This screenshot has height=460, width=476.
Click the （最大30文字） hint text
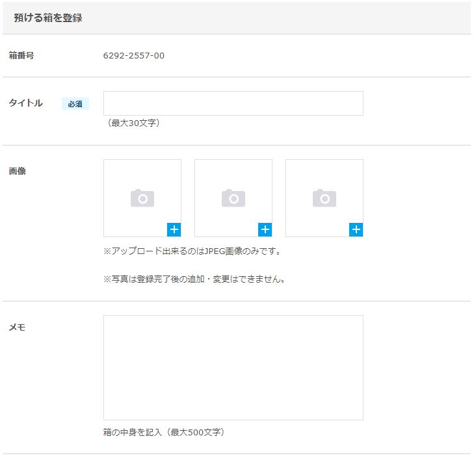(133, 123)
